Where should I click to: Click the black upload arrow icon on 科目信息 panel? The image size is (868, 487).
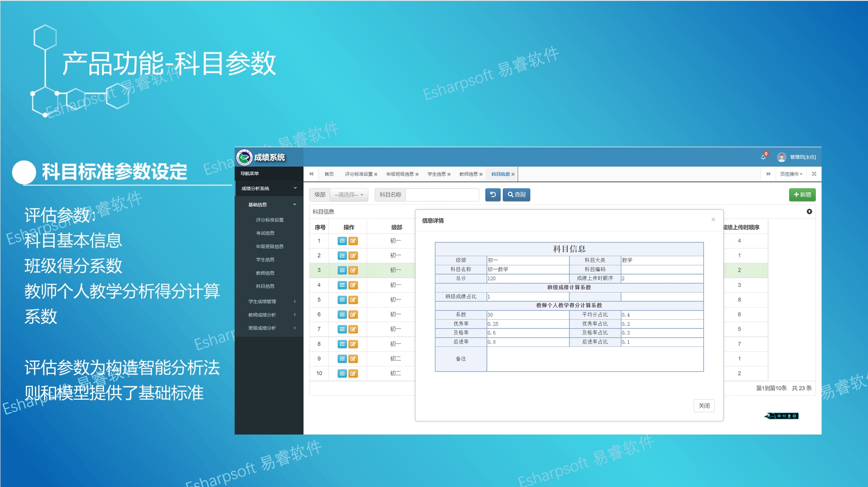pos(809,211)
